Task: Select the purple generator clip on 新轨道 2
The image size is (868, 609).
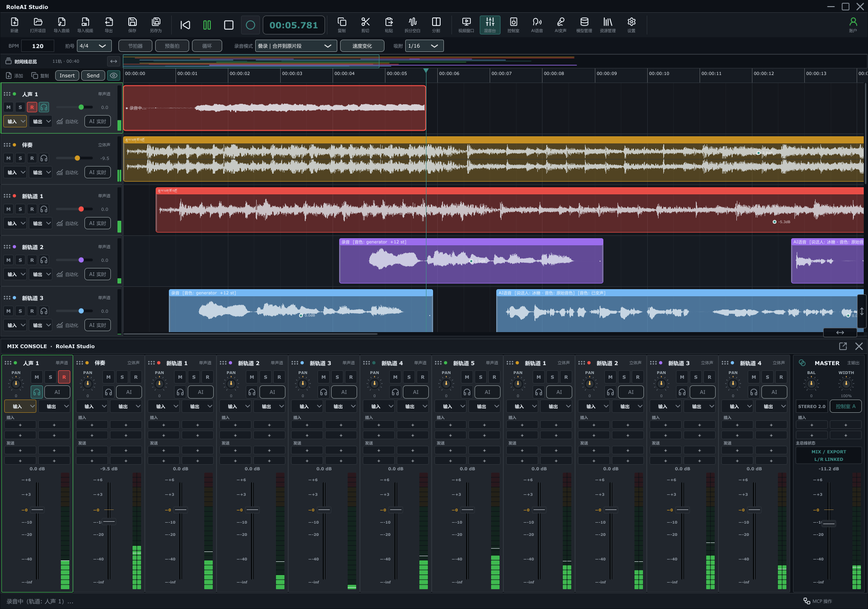Action: pos(471,261)
